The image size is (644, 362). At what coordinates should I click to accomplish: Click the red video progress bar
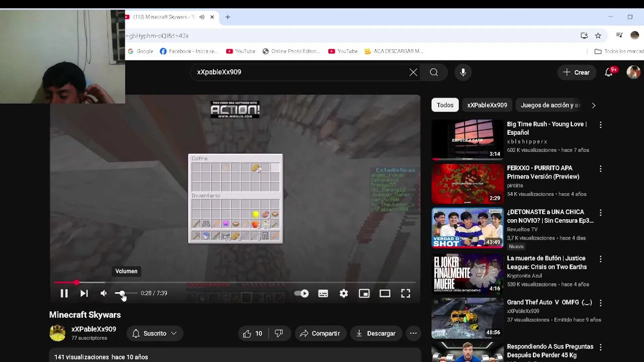pos(235,283)
